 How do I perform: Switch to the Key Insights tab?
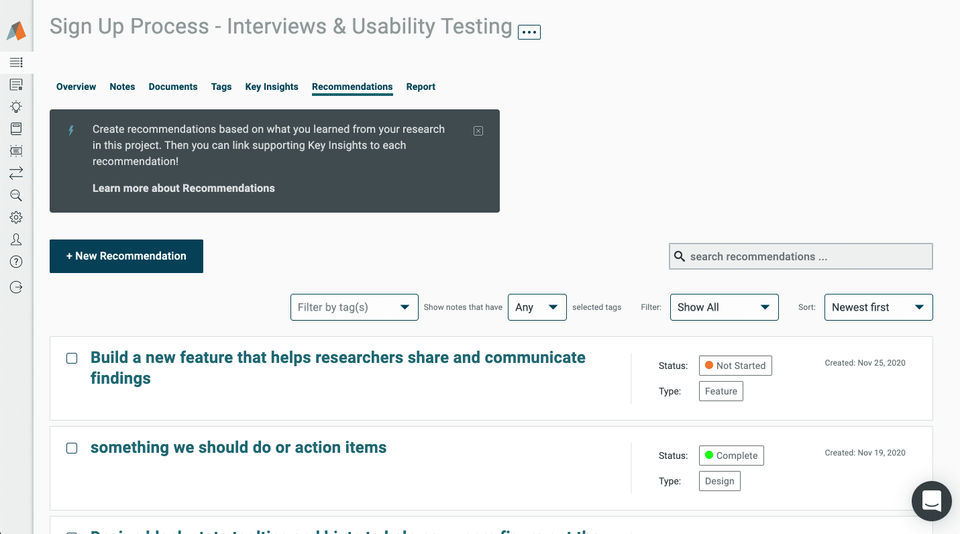(x=272, y=87)
